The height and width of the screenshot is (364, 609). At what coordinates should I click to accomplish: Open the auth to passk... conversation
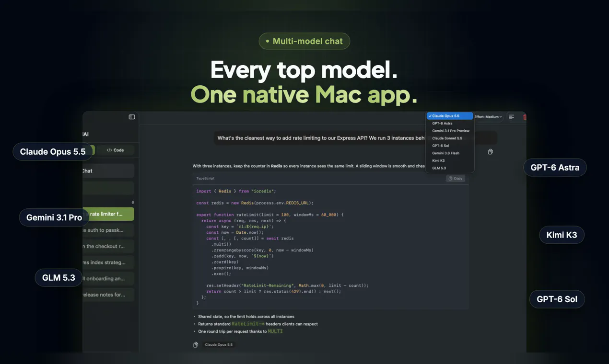[108, 230]
